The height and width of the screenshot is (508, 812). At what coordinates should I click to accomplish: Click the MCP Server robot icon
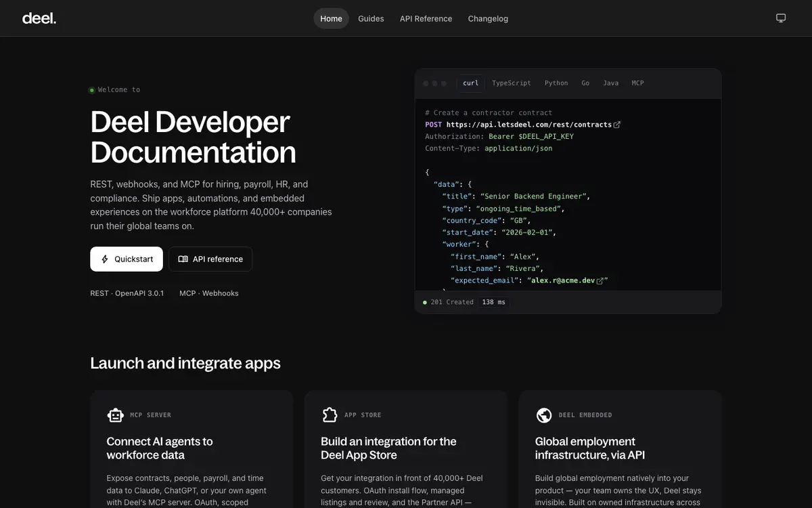[116, 415]
